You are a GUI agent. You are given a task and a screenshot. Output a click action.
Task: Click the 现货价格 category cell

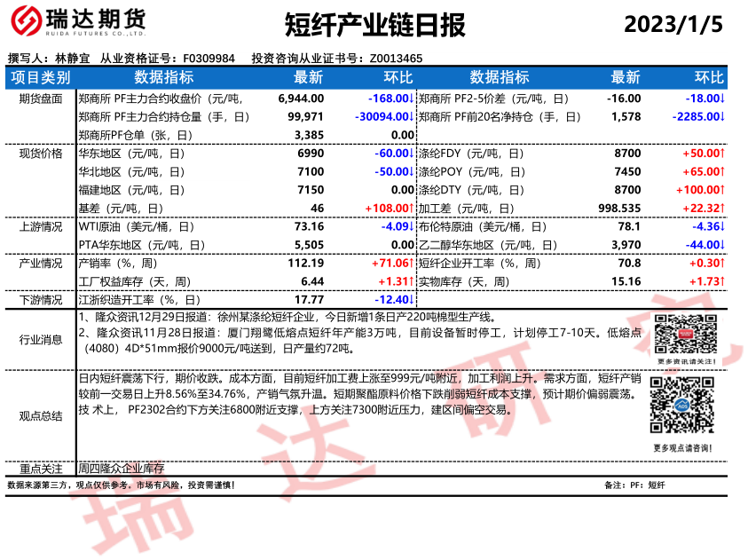pyautogui.click(x=40, y=154)
